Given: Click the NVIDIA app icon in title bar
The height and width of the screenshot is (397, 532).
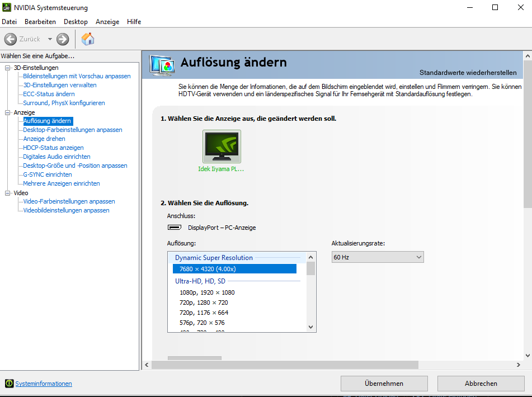Looking at the screenshot, I should pyautogui.click(x=7, y=7).
